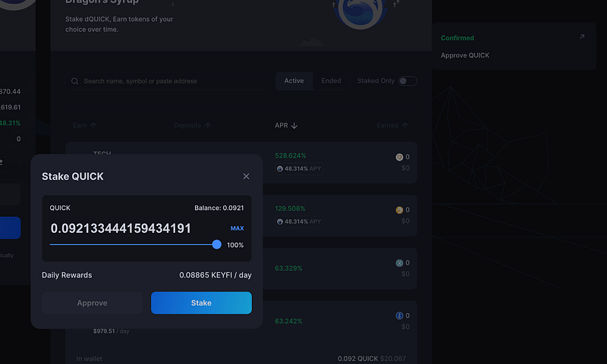Click the Stake button
This screenshot has width=607, height=364.
[x=201, y=303]
